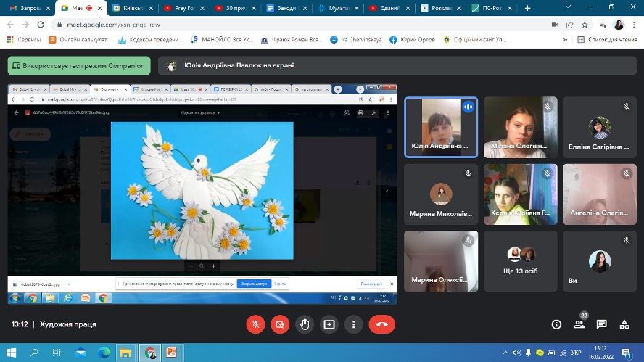Screen dimensions: 644x362
Task: Raise hand in the meeting
Action: 305,324
